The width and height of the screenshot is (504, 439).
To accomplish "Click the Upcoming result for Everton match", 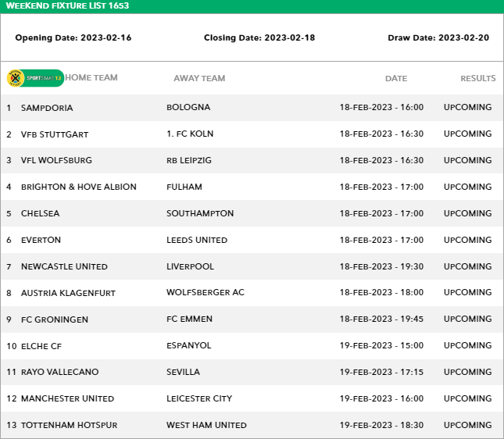I will (467, 240).
